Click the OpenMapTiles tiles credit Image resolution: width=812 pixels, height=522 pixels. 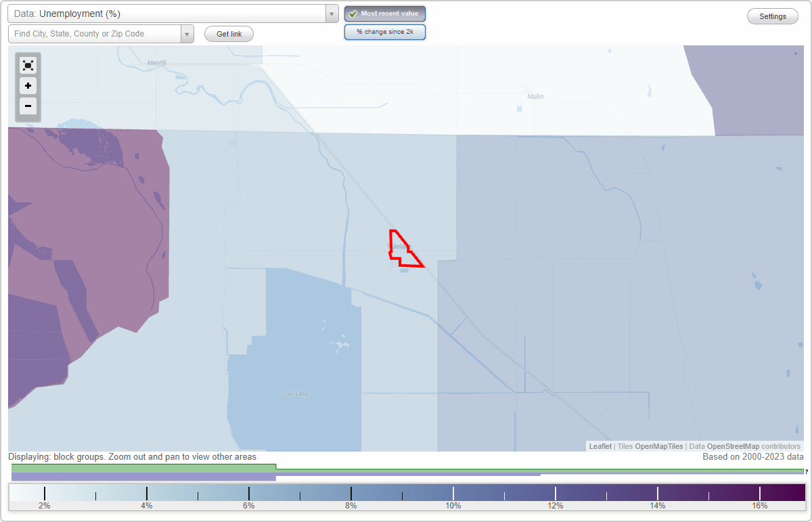click(659, 446)
